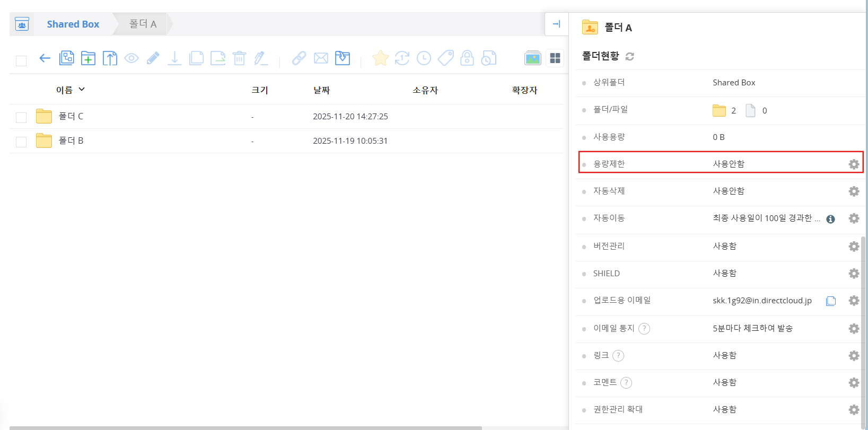Screen dimensions: 868x430
Task: Check the box next to 폴더 B
Action: 21,142
